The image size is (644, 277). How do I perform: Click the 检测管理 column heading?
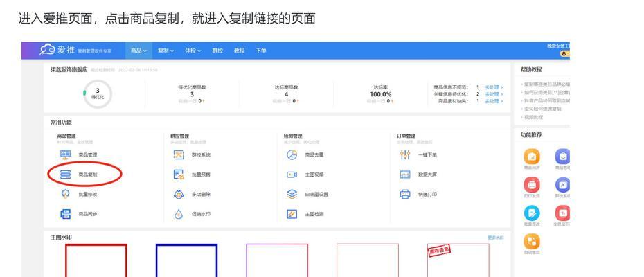pyautogui.click(x=292, y=136)
